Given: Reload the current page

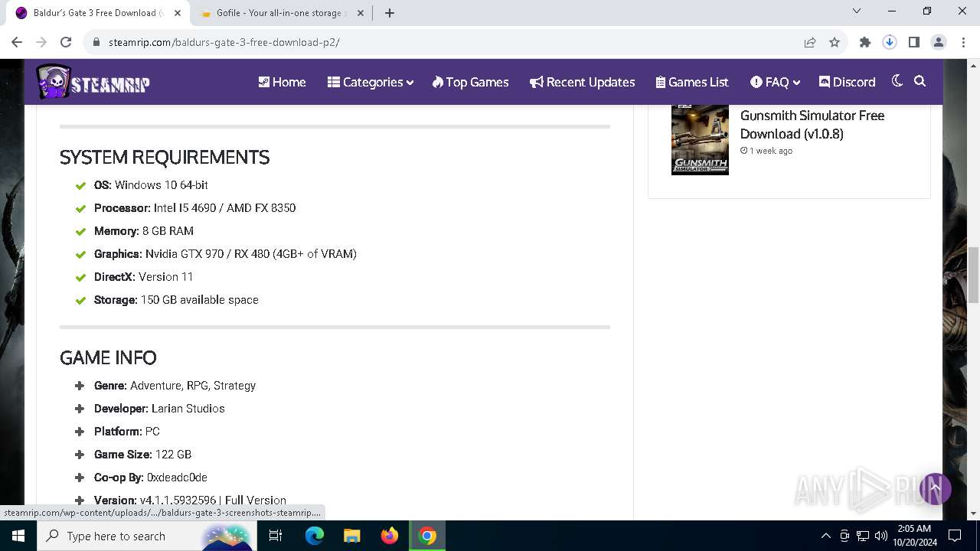Looking at the screenshot, I should coord(66,42).
